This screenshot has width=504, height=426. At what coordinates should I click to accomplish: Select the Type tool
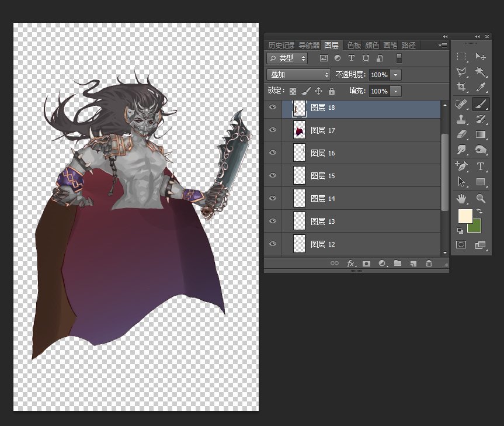click(x=481, y=166)
